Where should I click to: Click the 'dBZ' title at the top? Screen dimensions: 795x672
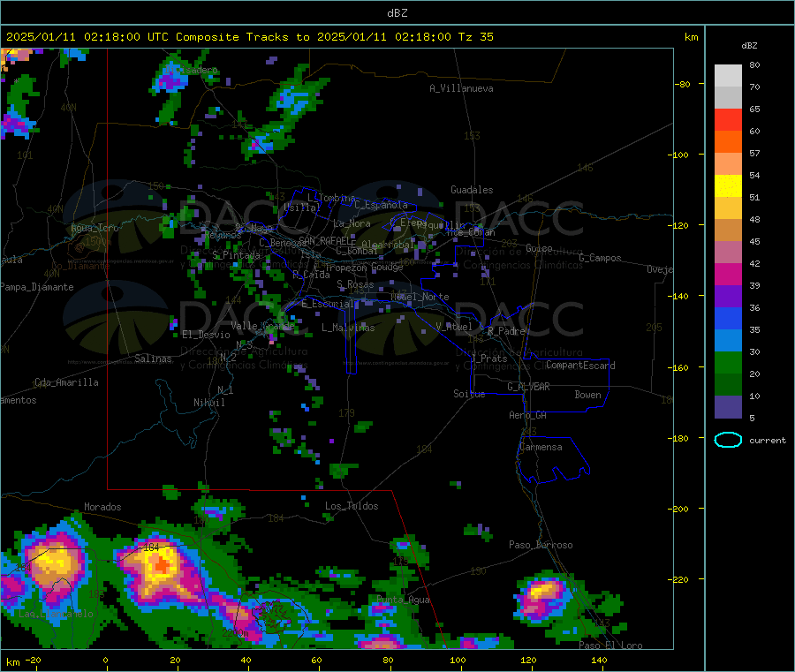(x=397, y=13)
